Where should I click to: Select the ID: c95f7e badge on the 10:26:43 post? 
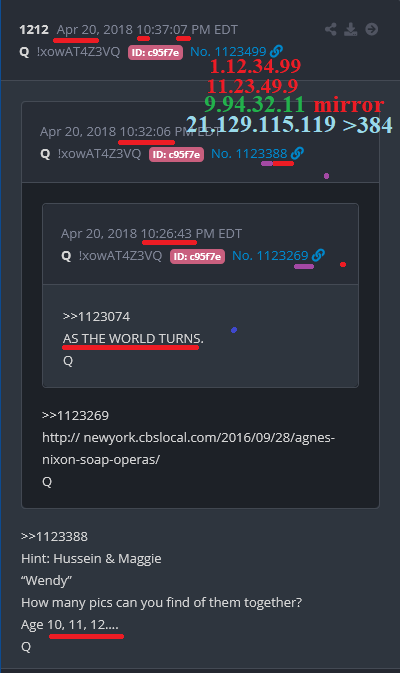point(197,256)
